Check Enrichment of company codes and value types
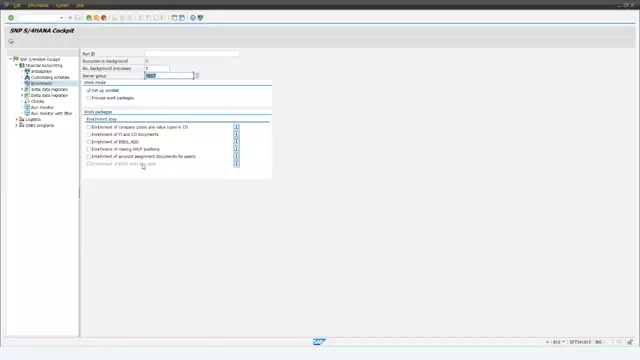The image size is (640, 360). (x=89, y=127)
